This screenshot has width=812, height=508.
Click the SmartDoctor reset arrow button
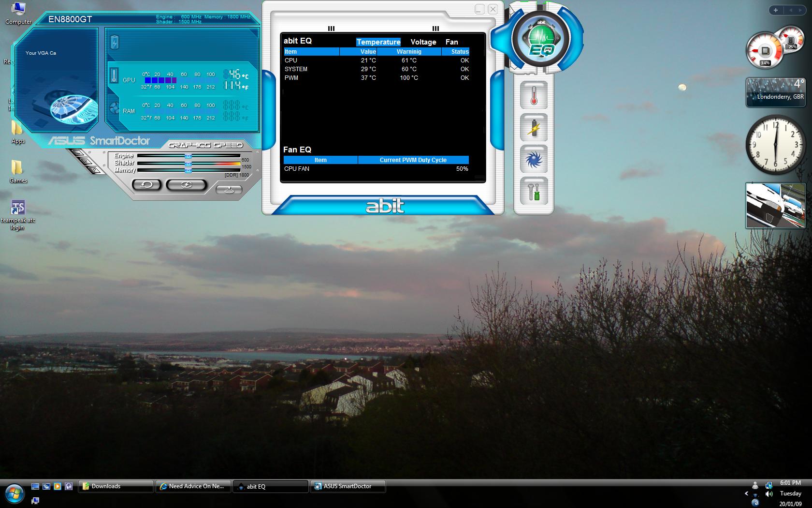point(146,185)
